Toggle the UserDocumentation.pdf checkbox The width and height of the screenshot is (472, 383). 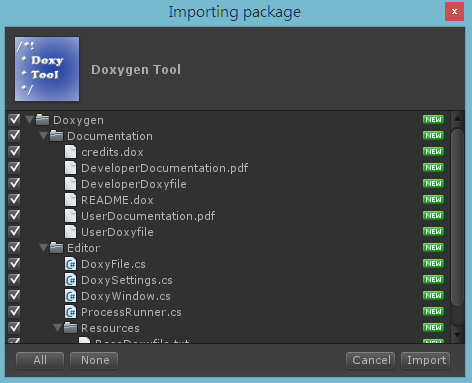[14, 215]
